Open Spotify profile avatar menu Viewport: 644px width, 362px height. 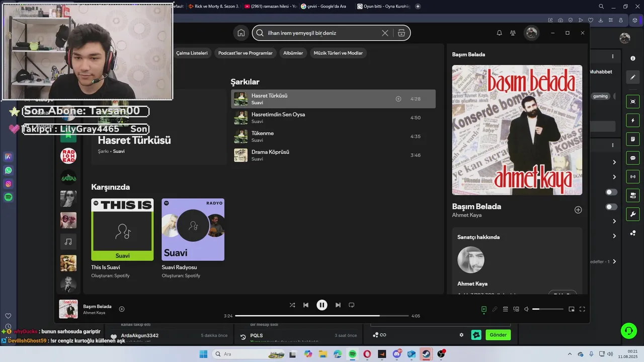point(531,33)
